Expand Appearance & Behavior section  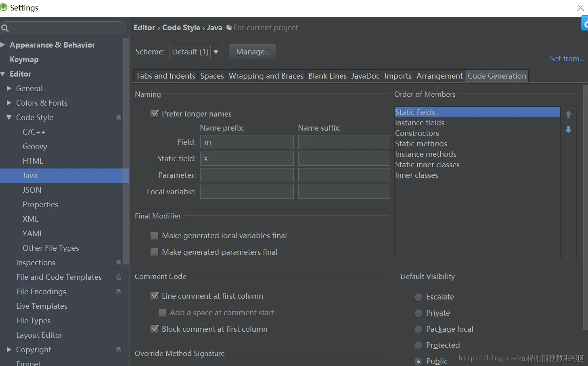(x=3, y=45)
